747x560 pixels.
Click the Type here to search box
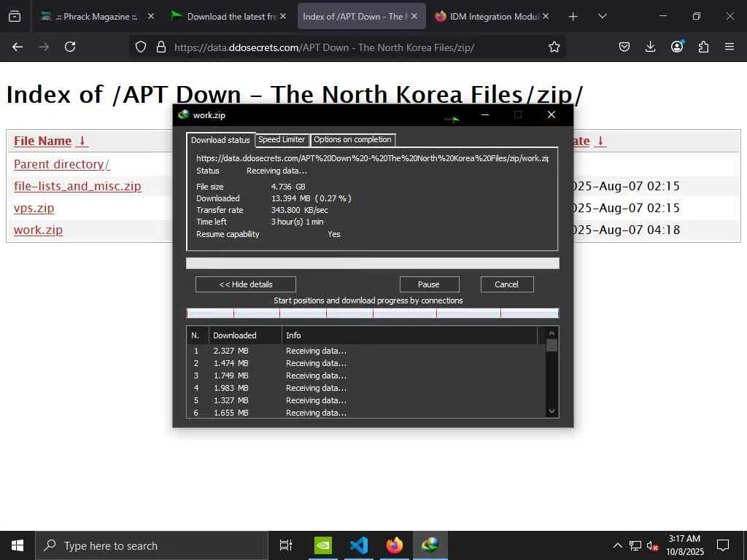coord(152,545)
